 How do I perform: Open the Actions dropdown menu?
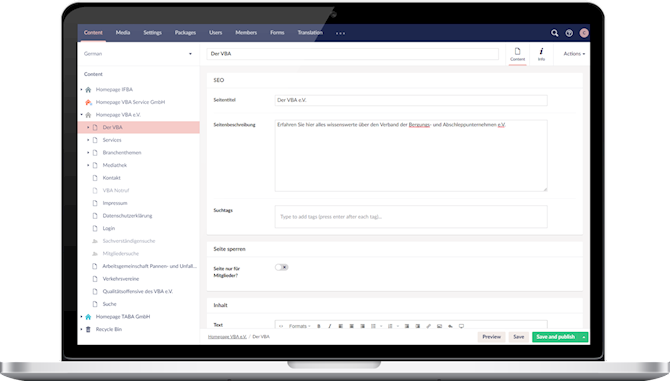(x=574, y=54)
